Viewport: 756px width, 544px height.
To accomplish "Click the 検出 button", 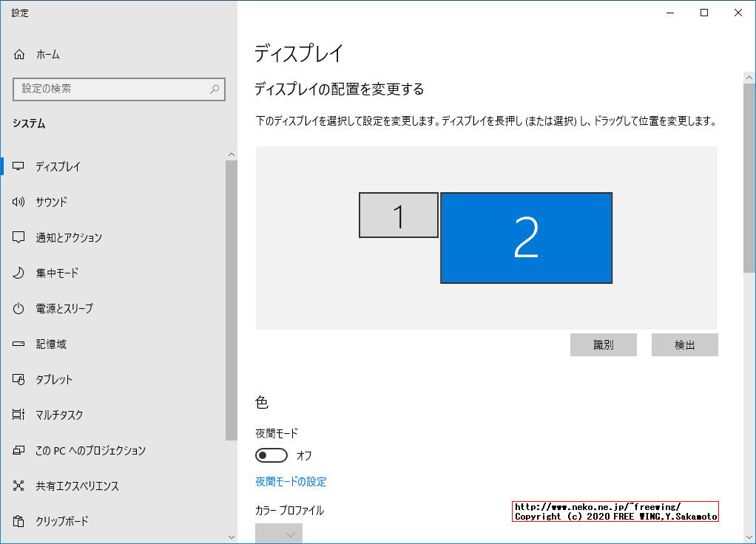I will [x=684, y=344].
